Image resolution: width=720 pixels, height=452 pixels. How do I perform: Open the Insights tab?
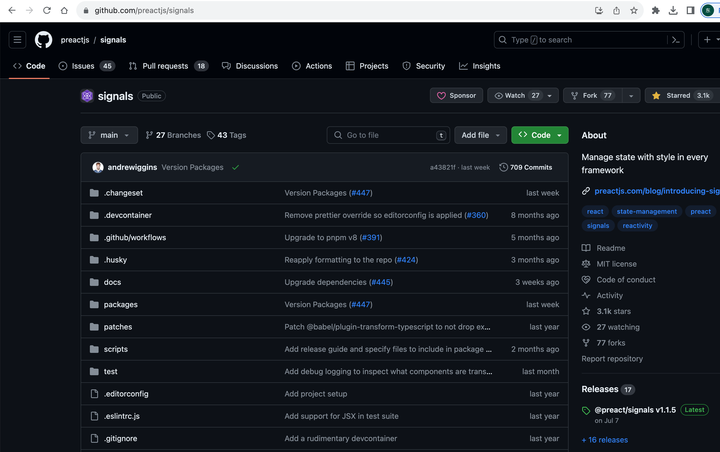(x=480, y=66)
